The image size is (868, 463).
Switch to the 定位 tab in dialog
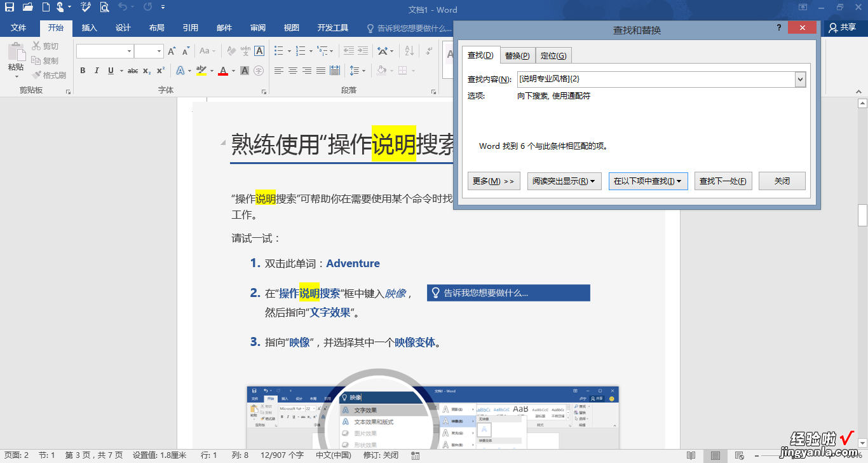(x=553, y=56)
